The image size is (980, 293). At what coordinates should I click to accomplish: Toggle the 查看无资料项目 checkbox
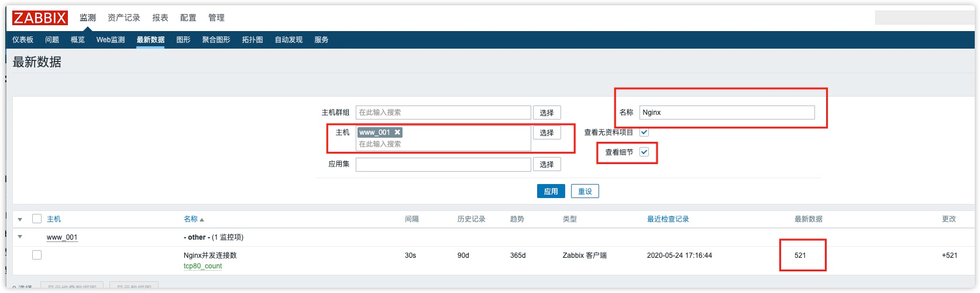click(x=644, y=132)
